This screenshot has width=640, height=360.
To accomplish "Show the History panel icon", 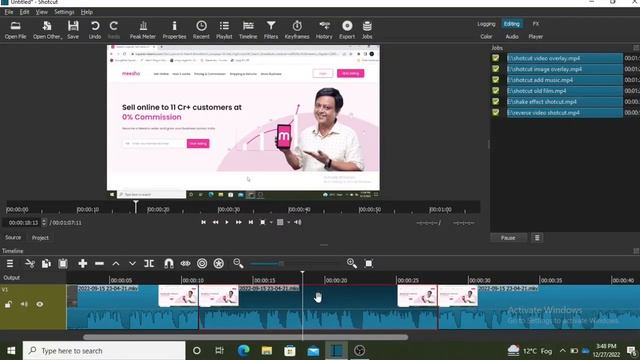I will point(324,30).
